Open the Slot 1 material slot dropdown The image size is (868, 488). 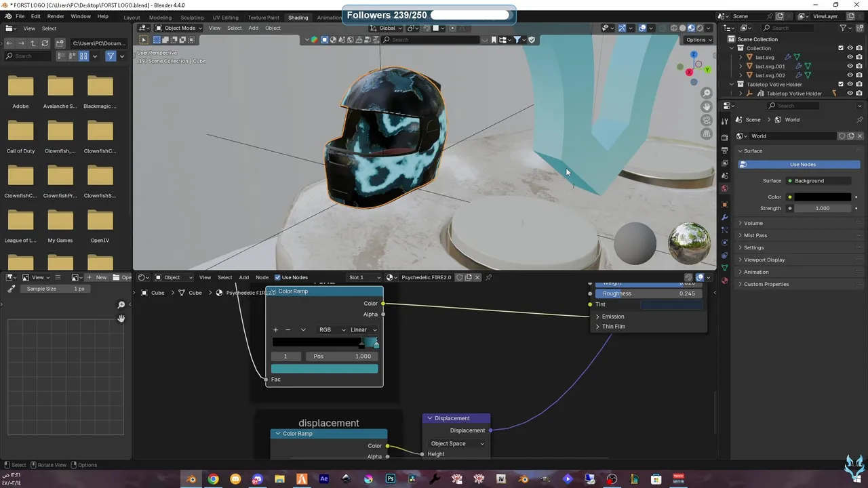tap(364, 277)
